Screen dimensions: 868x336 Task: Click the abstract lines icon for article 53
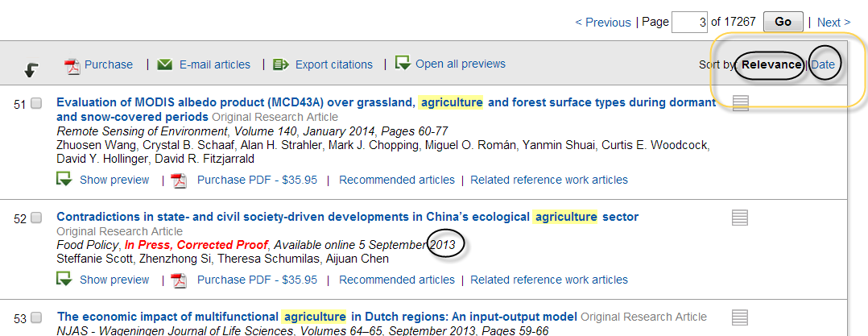pos(740,317)
